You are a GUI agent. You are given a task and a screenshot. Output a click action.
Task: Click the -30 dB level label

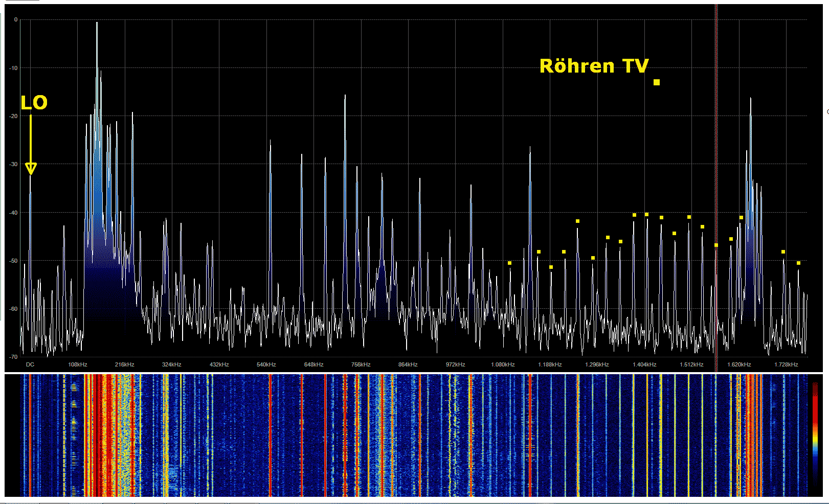point(14,165)
